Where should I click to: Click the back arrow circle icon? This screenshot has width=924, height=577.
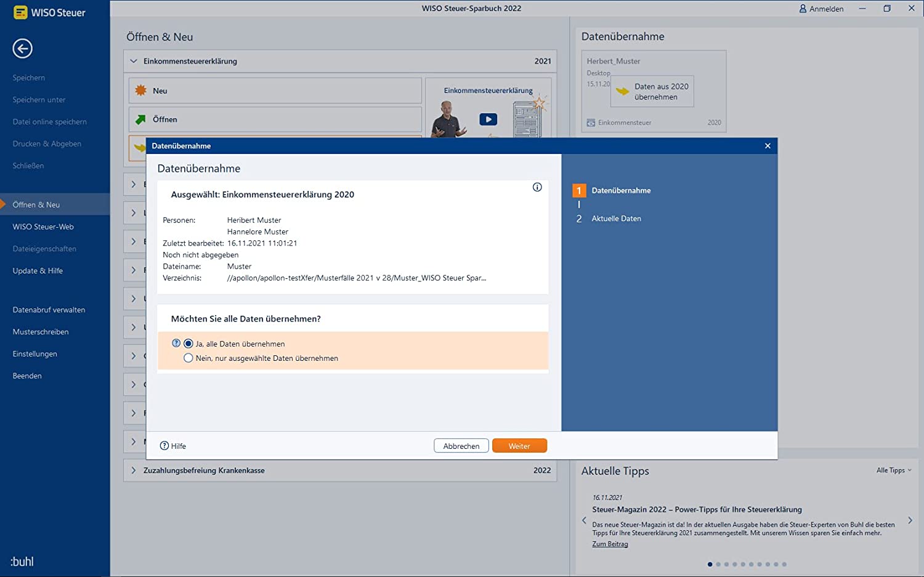click(x=23, y=48)
